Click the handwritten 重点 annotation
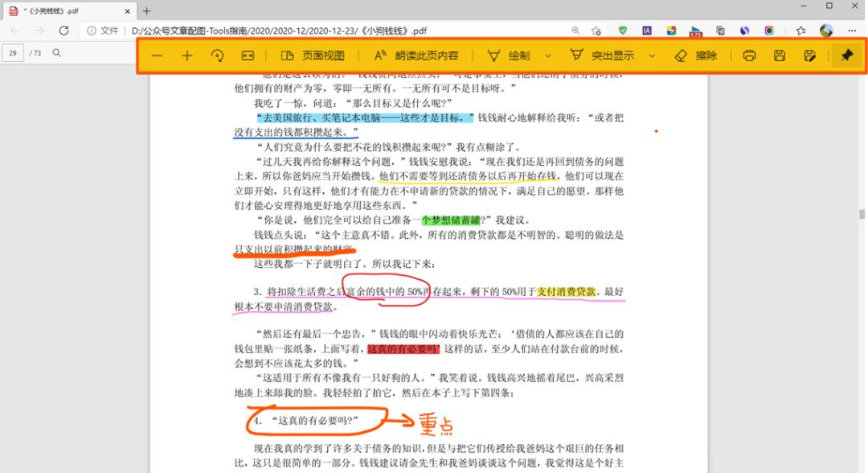Viewport: 868px width, 473px height. [x=436, y=424]
